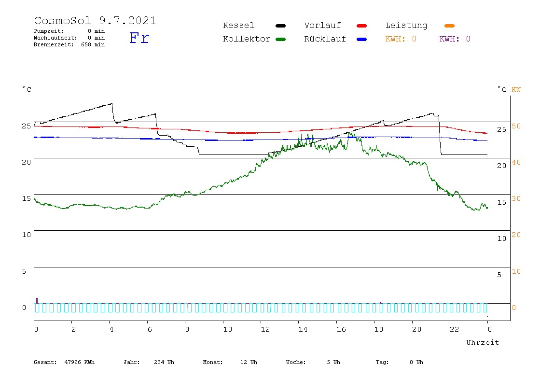Viewport: 554px width, 392px height.
Task: Click the "8" hour tick label
Action: point(187,329)
